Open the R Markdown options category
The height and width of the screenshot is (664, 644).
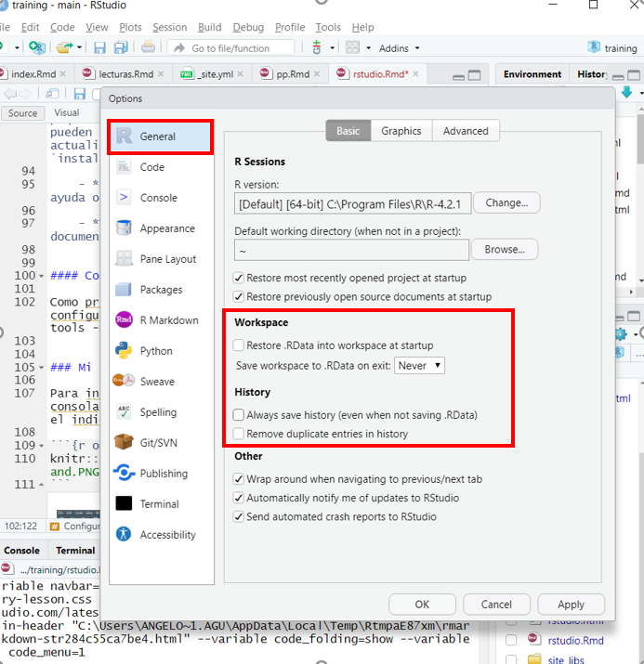pyautogui.click(x=161, y=320)
